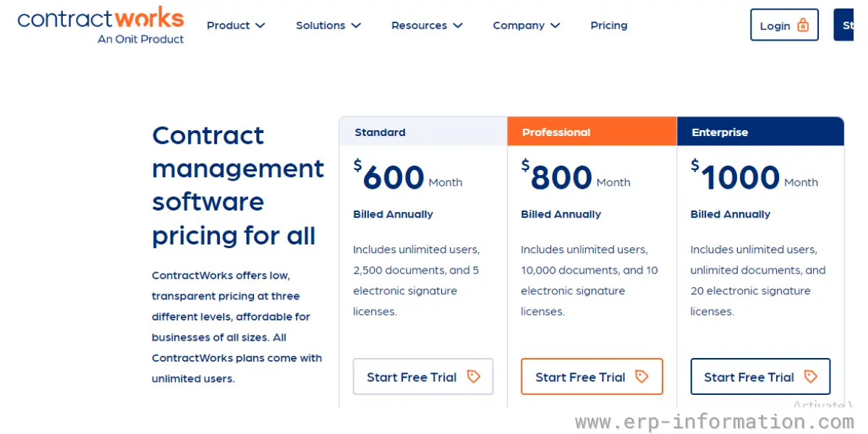Start Free Trial for Enterprise plan
The width and height of the screenshot is (868, 434).
click(x=760, y=377)
